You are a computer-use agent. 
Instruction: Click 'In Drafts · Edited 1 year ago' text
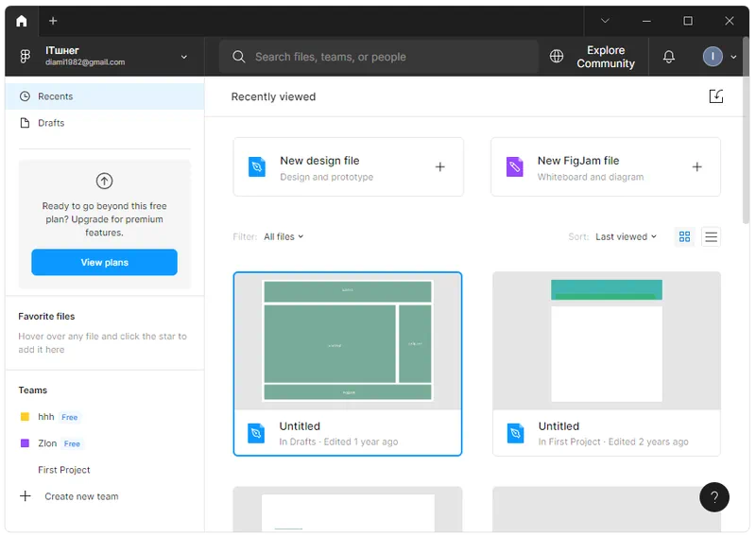[338, 442]
